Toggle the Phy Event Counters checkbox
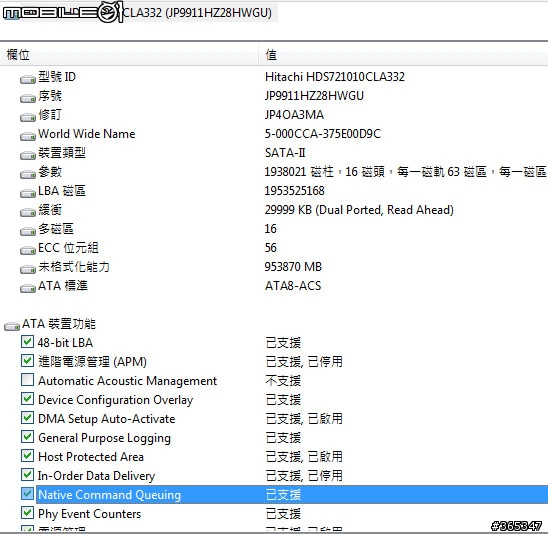548x534 pixels. (x=27, y=512)
